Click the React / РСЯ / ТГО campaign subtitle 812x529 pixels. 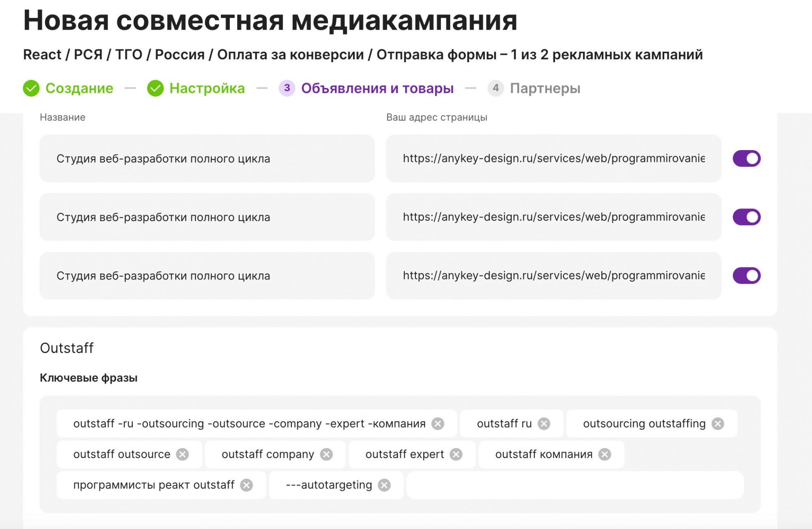click(x=363, y=55)
